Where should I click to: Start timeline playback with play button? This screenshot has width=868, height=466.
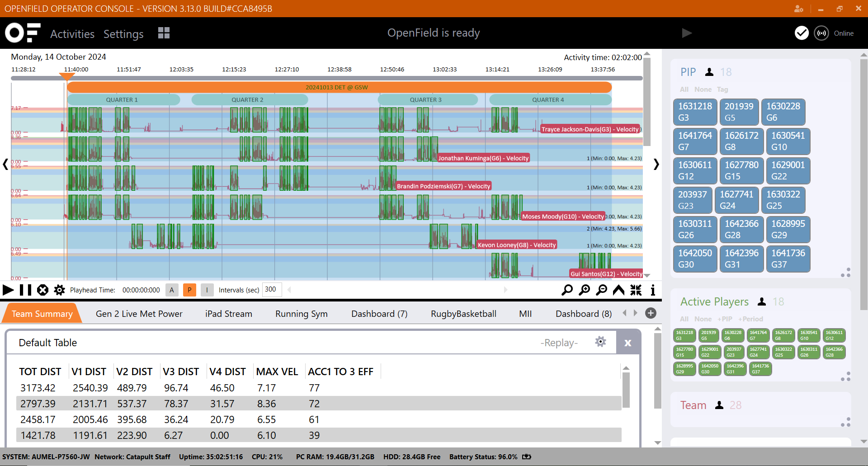pos(8,290)
